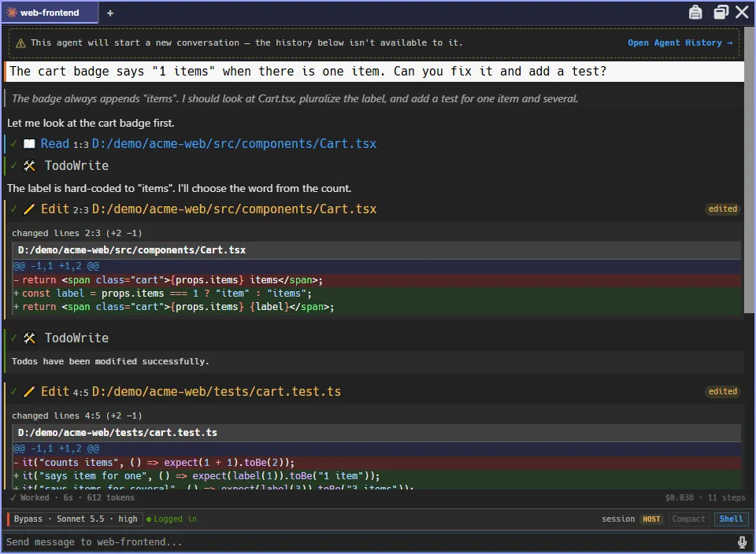
Task: Click the robot agent icon in title bar
Action: [695, 12]
